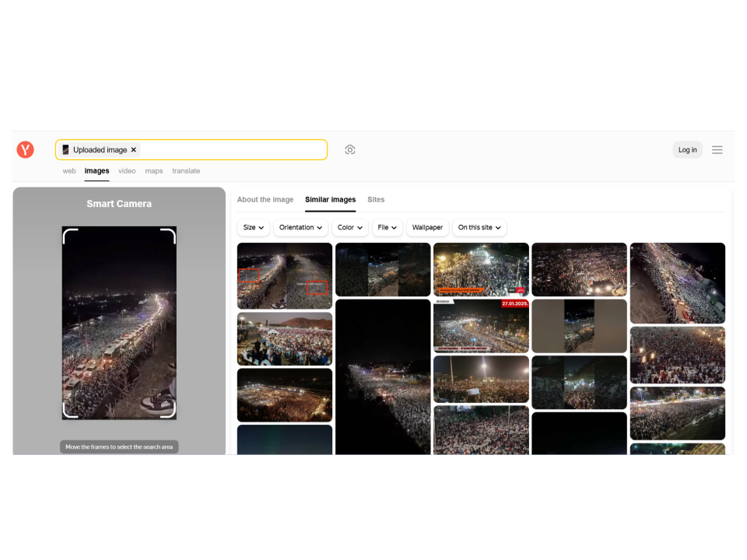Open the hamburger menu icon
The height and width of the screenshot is (560, 747).
tap(717, 150)
